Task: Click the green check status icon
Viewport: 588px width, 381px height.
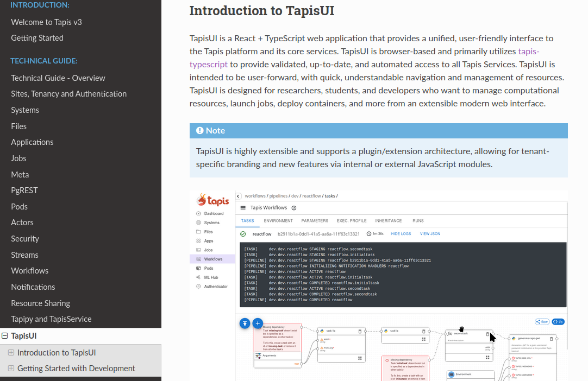Action: pos(243,234)
